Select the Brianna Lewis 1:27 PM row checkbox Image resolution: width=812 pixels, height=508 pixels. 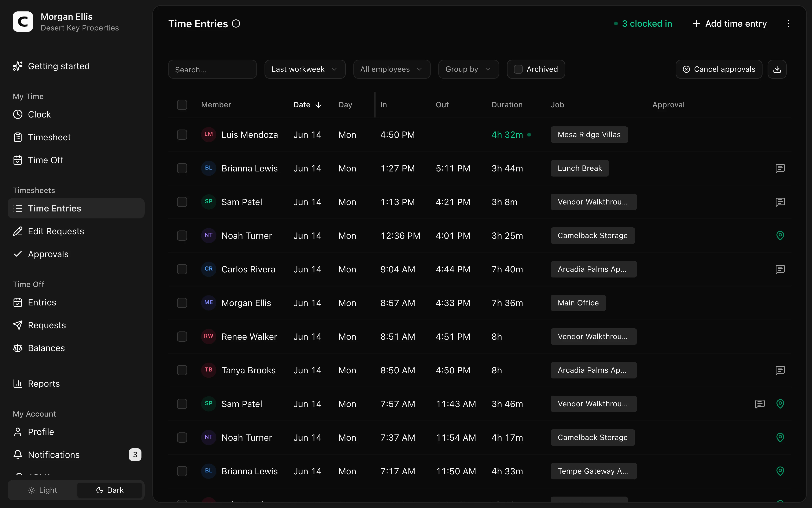click(x=182, y=168)
